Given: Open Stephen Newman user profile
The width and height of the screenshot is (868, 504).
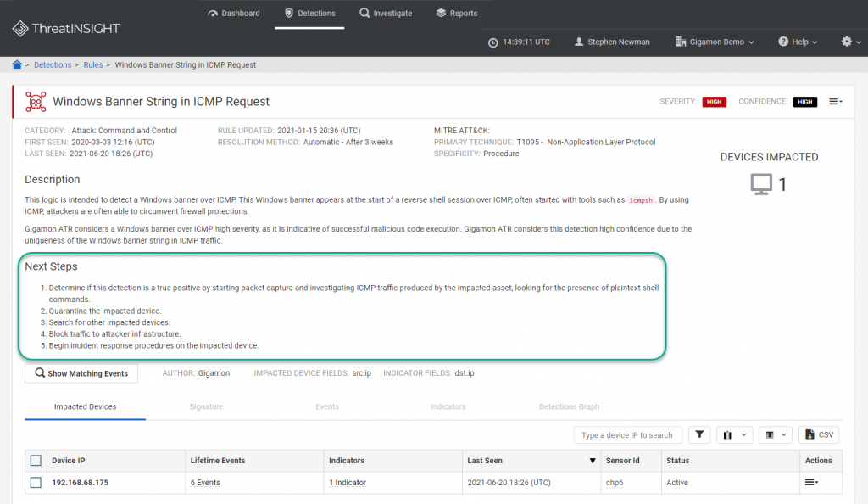Looking at the screenshot, I should 612,42.
